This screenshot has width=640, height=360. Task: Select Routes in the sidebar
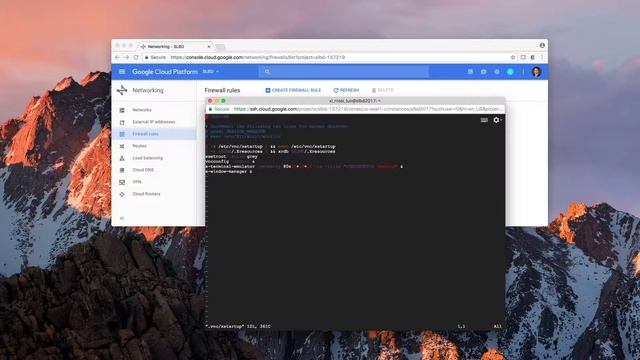pos(139,146)
